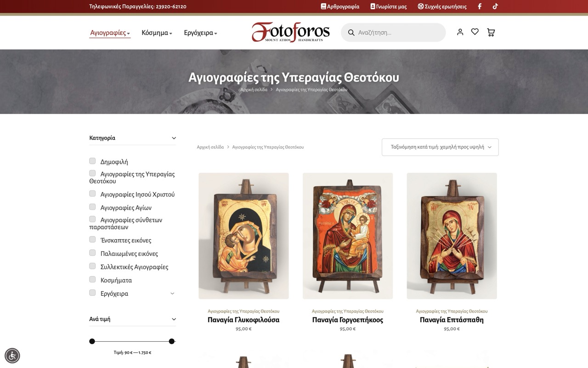Open the Facebook page icon
This screenshot has width=588, height=368.
point(480,6)
